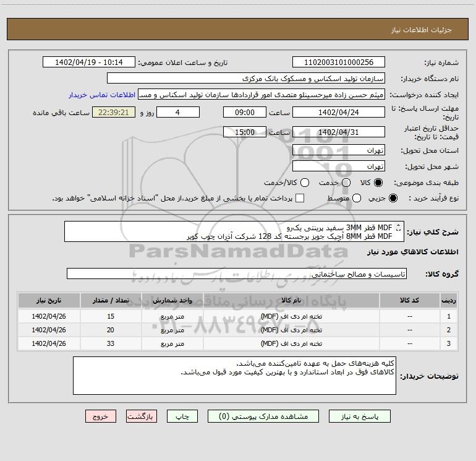The image size is (476, 461).
Task: Click the delivery province field تهران
Action: (x=339, y=150)
